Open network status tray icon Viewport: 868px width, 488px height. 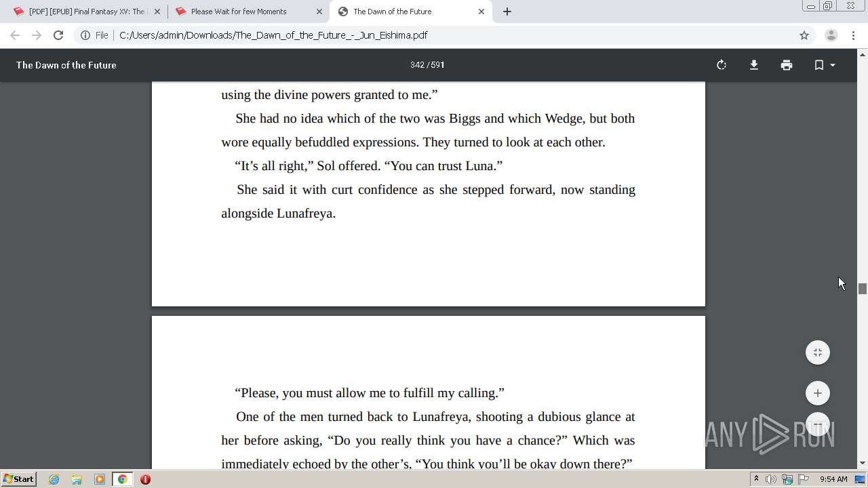tap(787, 479)
